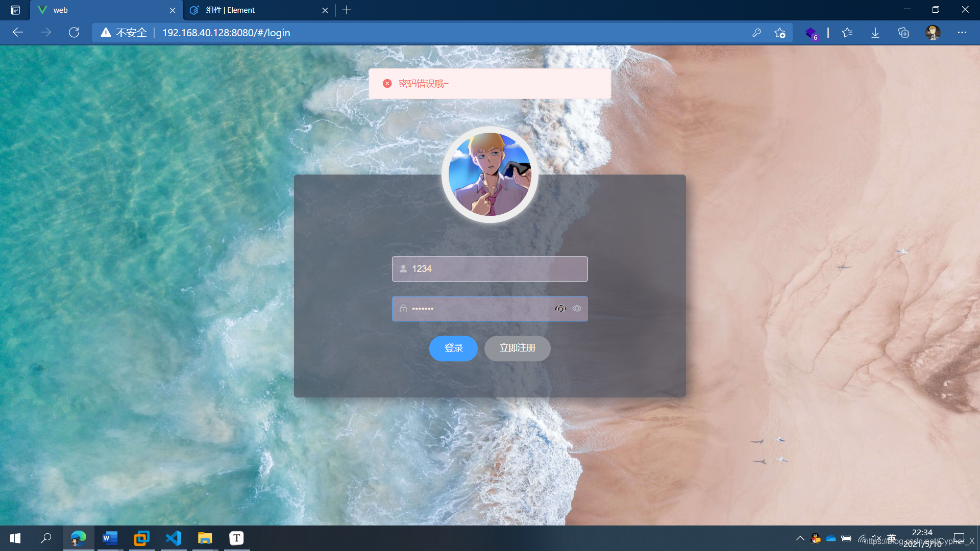This screenshot has width=980, height=551.
Task: Toggle password visibility eye icon
Action: pos(577,309)
